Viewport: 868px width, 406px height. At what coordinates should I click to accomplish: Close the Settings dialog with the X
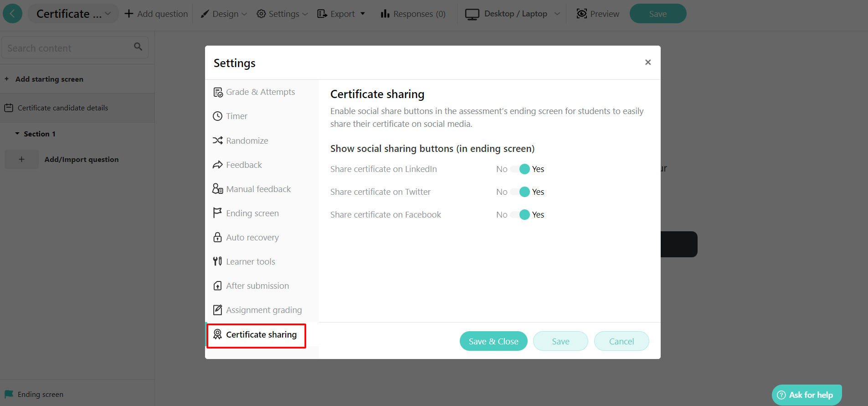[x=648, y=62]
